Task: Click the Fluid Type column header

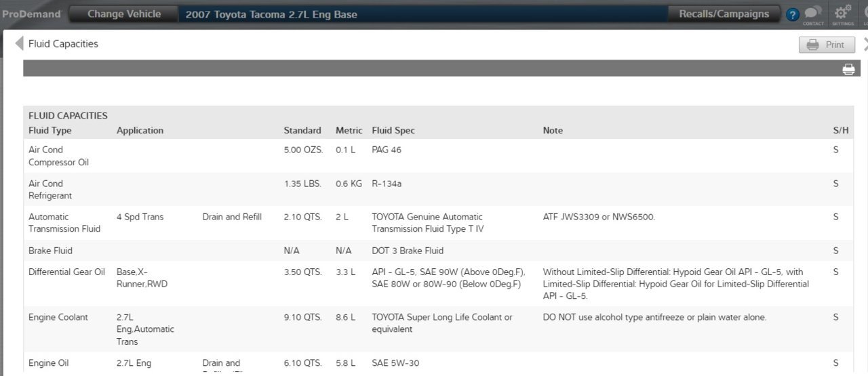Action: (x=50, y=130)
